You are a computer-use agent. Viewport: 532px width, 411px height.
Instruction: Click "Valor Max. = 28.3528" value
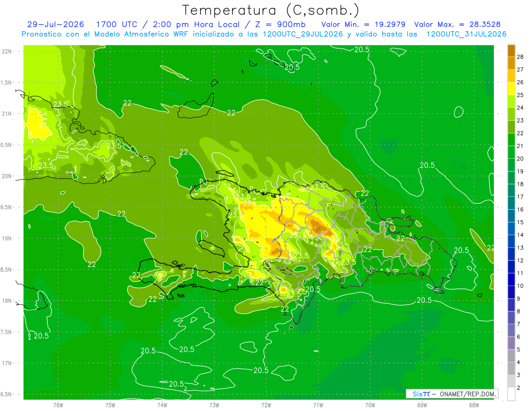pos(458,24)
